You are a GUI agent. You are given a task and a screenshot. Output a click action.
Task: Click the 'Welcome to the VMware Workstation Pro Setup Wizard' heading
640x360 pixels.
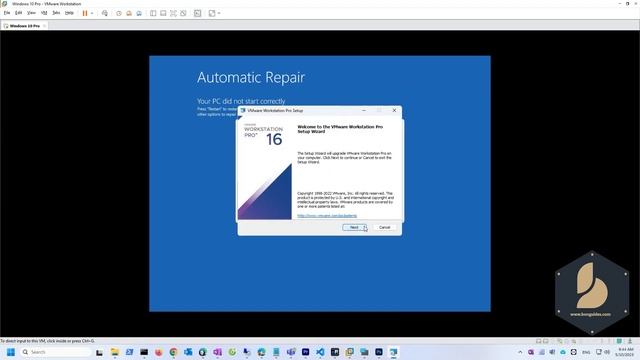[x=340, y=129]
